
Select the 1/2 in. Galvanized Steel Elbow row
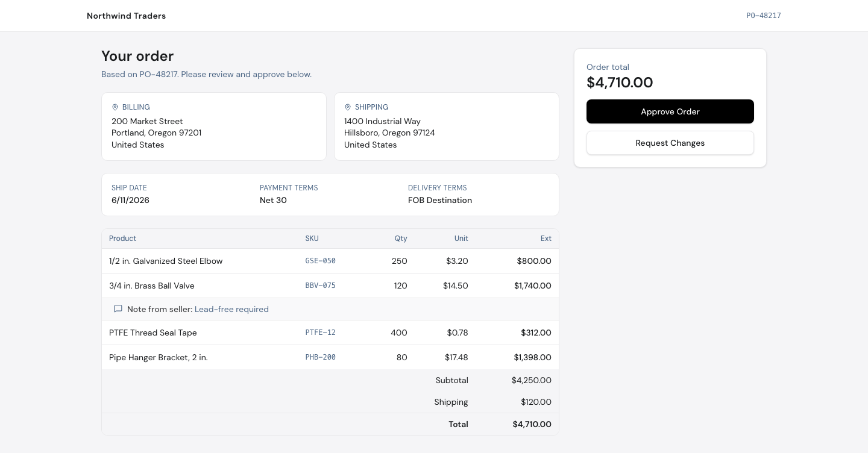coord(330,261)
